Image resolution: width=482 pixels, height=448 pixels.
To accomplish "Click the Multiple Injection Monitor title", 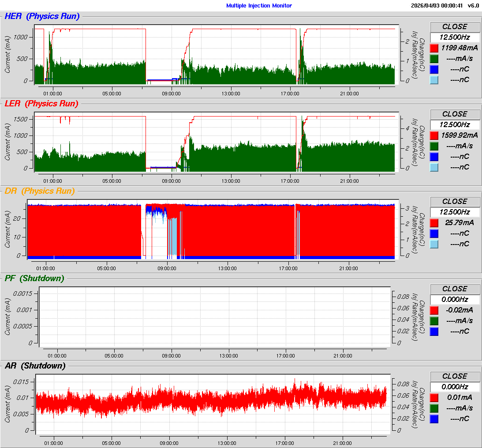I will (x=259, y=6).
